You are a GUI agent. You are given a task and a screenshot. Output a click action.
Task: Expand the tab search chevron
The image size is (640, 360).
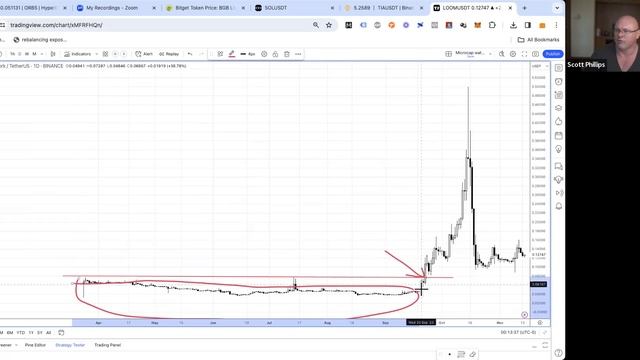(557, 8)
